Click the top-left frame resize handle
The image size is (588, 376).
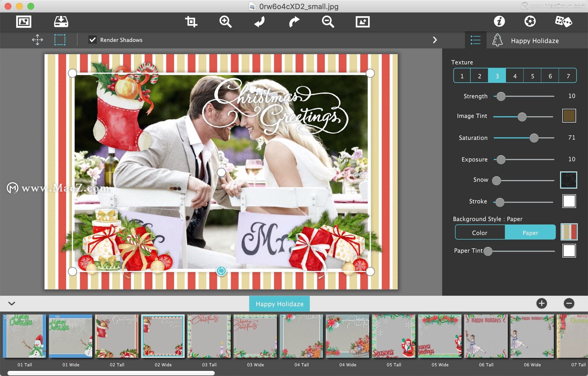tap(72, 73)
